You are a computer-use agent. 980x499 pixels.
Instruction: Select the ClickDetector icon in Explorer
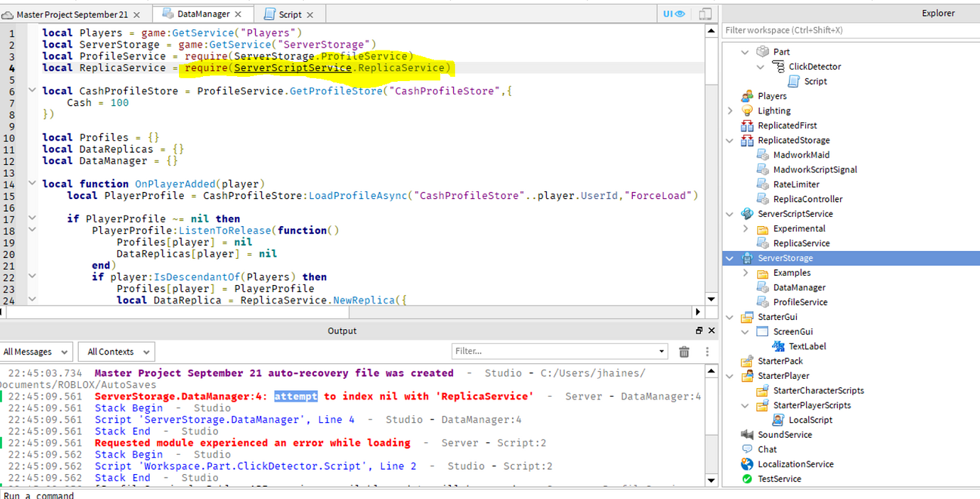tap(778, 66)
